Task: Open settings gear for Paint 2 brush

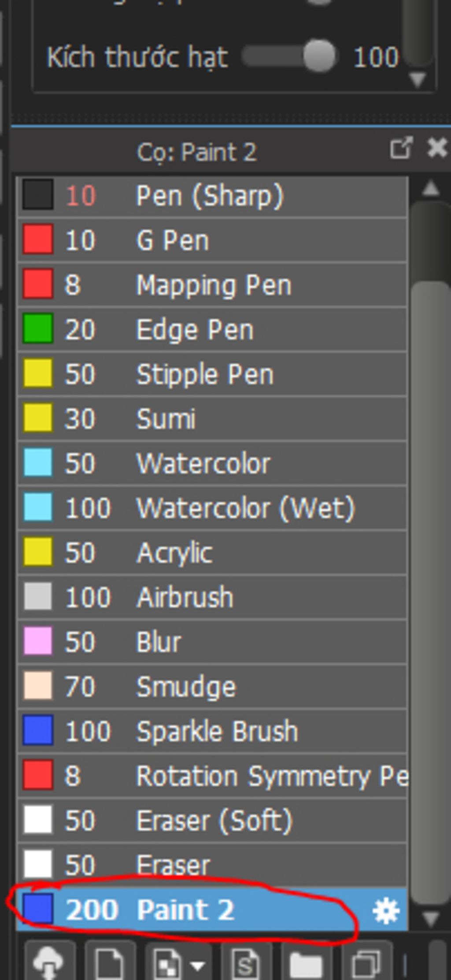Action: pyautogui.click(x=386, y=911)
